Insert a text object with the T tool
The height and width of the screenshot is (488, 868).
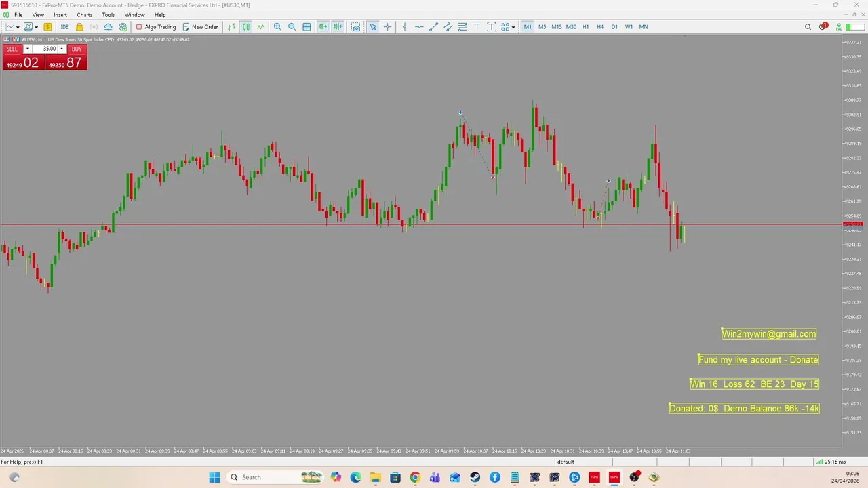pos(477,27)
